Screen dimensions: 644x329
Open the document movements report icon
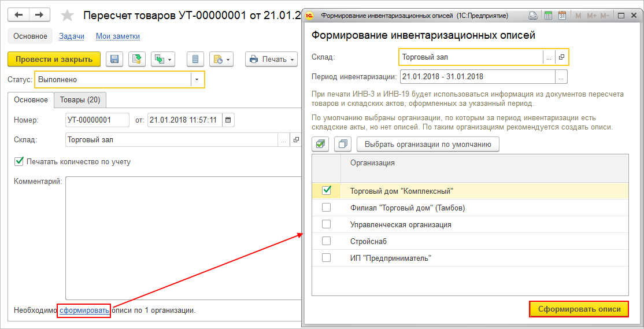195,59
